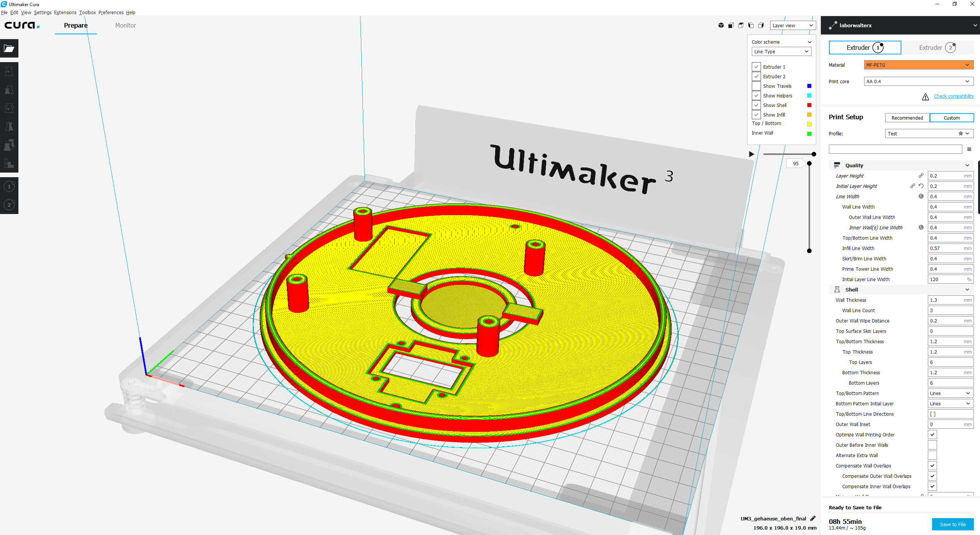Switch to the Monitor tab

[x=125, y=25]
